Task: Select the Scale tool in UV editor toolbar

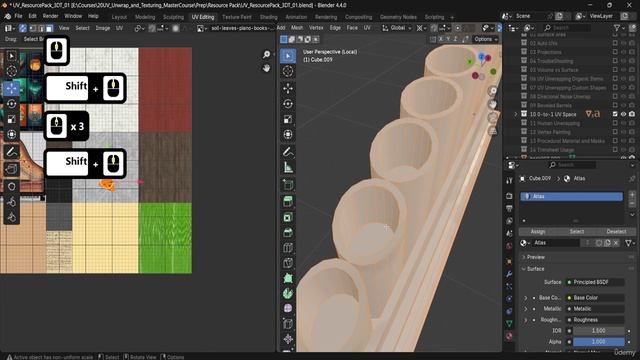Action: [11, 119]
